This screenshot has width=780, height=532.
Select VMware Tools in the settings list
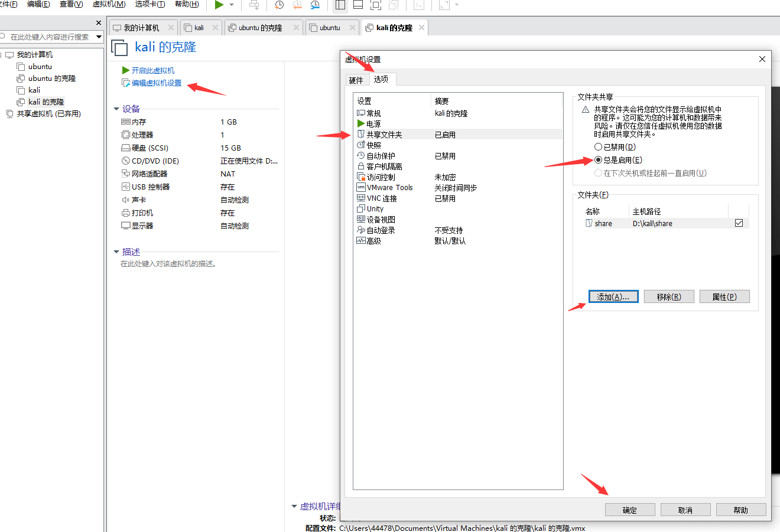(389, 188)
